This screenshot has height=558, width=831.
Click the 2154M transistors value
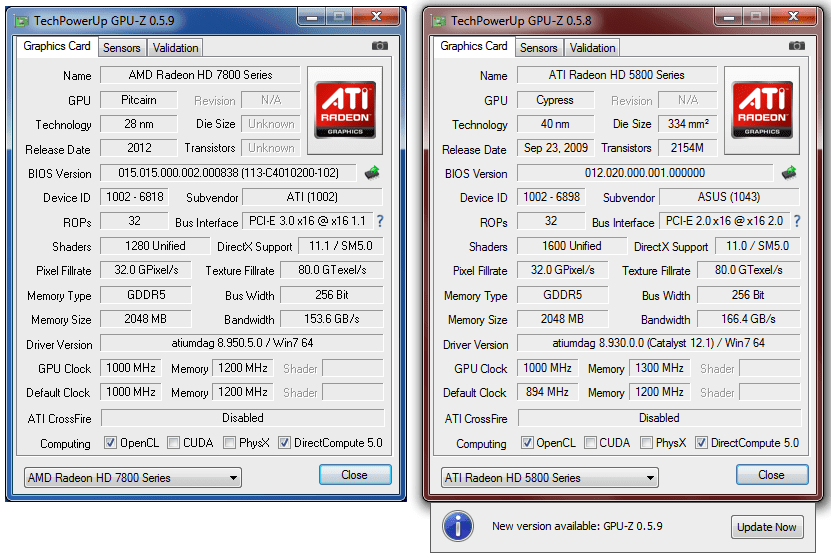[x=688, y=148]
